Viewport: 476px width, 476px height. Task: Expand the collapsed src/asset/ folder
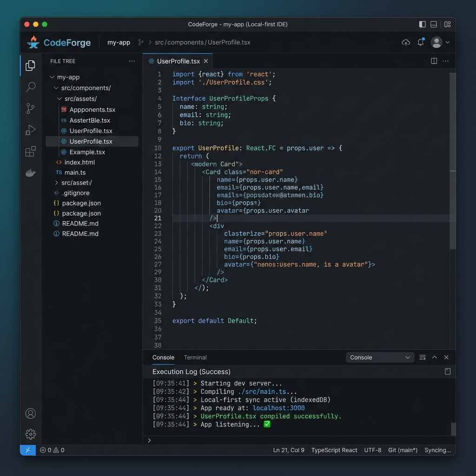click(x=56, y=182)
